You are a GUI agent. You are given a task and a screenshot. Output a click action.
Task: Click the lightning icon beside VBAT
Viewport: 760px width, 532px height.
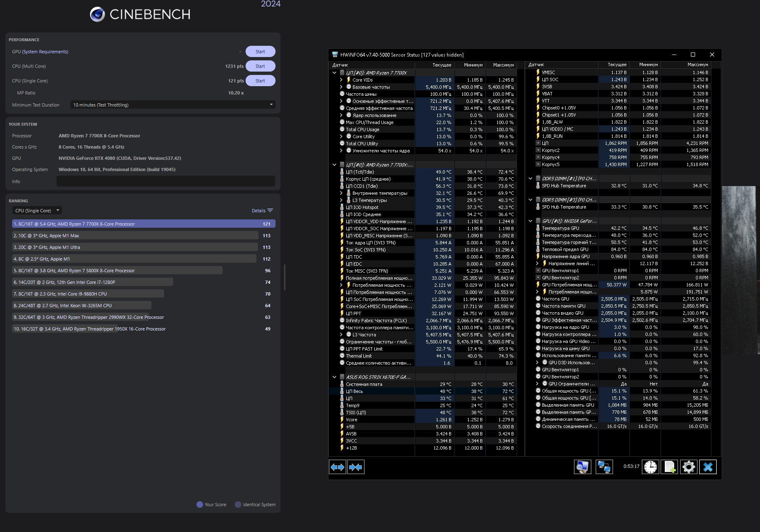[x=538, y=94]
